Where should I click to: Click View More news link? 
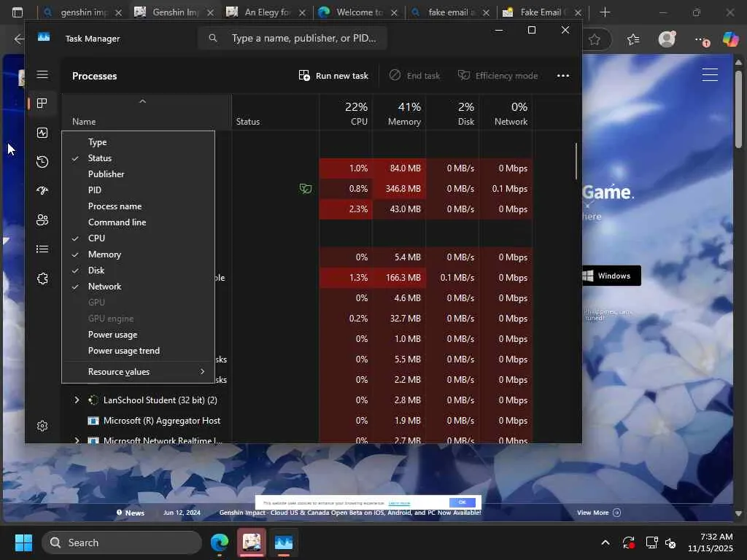click(598, 513)
